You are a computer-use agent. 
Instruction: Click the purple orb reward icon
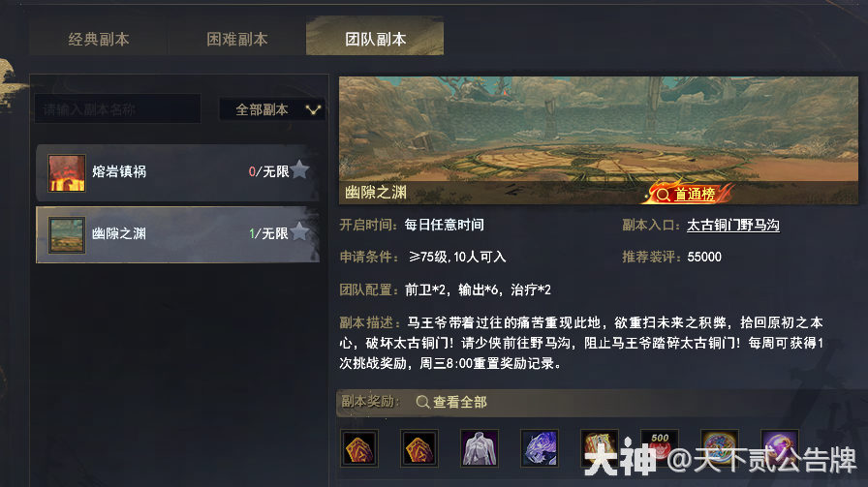[780, 447]
